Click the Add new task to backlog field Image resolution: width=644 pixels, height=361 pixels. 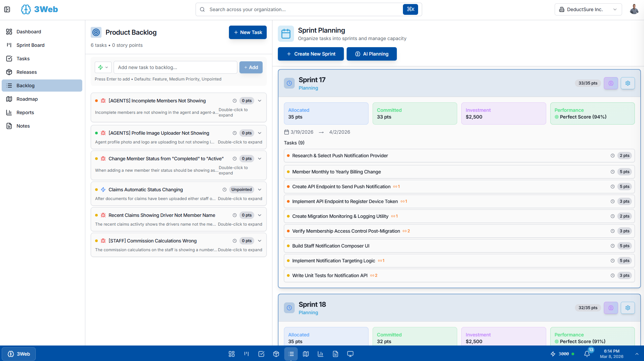(x=175, y=67)
